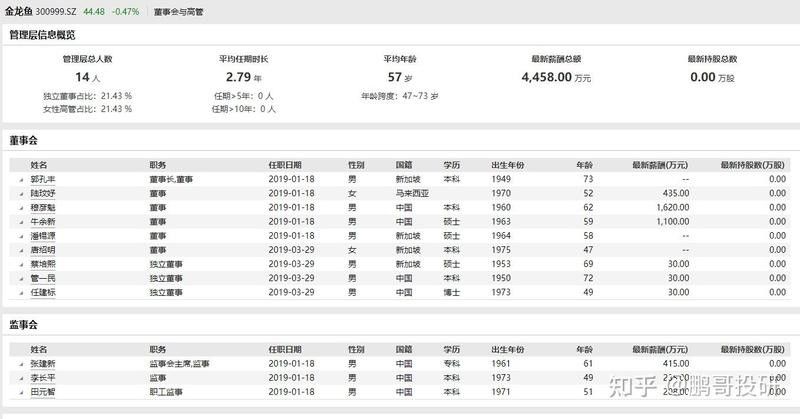
Task: Expand the row for 田元智
Action: (21, 392)
